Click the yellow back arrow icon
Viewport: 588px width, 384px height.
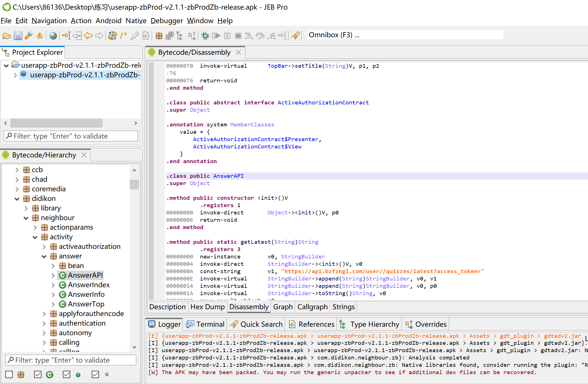(x=88, y=36)
